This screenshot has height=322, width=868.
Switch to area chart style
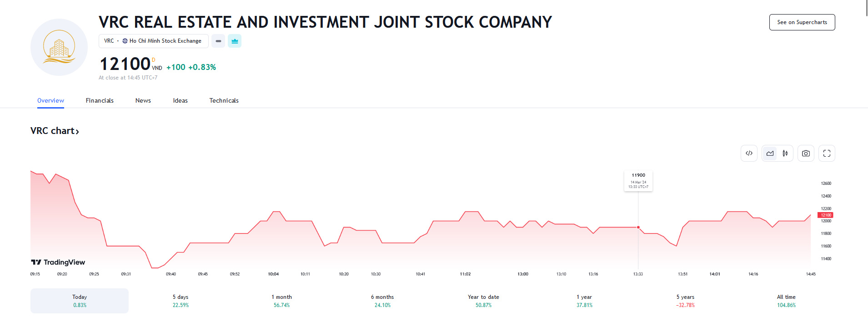pyautogui.click(x=770, y=154)
